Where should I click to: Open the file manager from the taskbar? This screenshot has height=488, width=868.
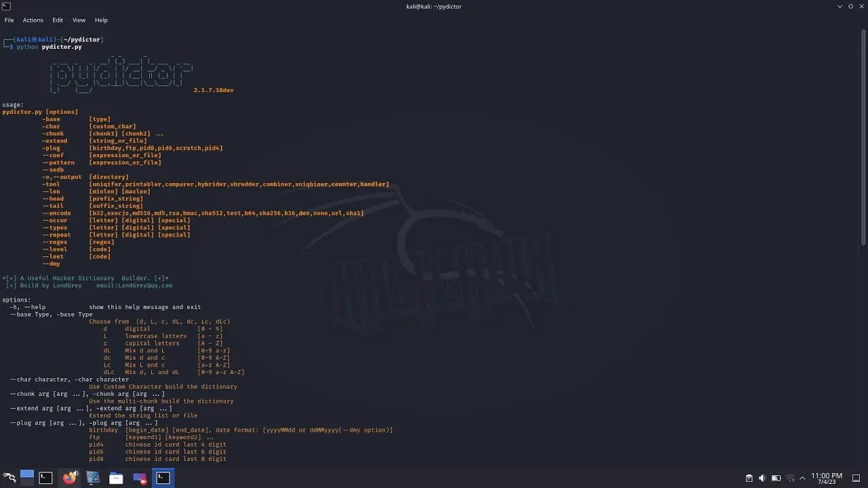tap(116, 478)
